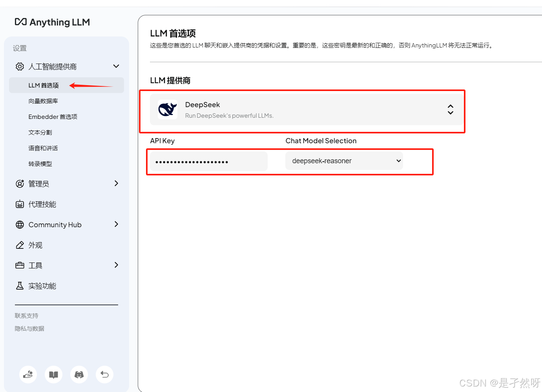Open Embedder 首选项 settings
The image size is (542, 392).
pyautogui.click(x=53, y=117)
